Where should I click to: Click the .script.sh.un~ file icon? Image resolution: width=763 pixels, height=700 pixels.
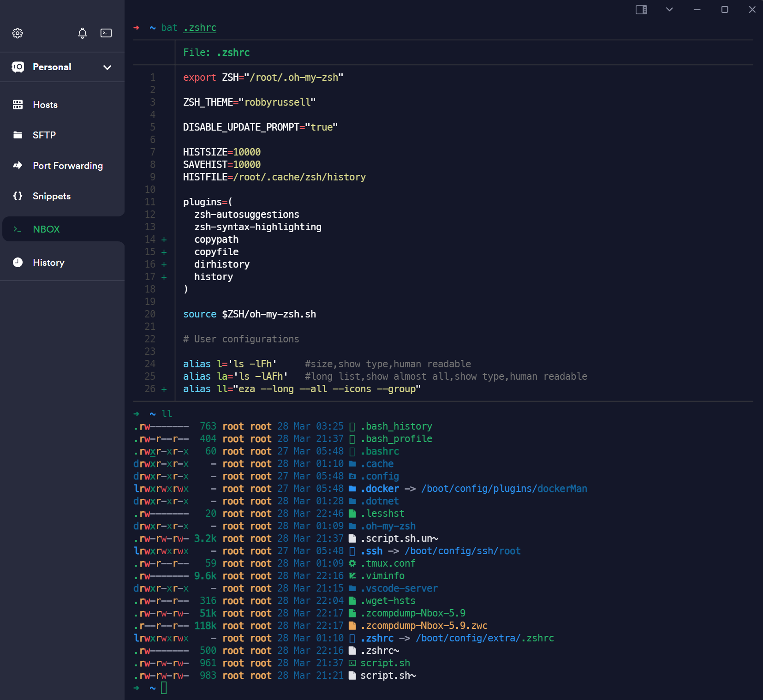click(x=352, y=538)
